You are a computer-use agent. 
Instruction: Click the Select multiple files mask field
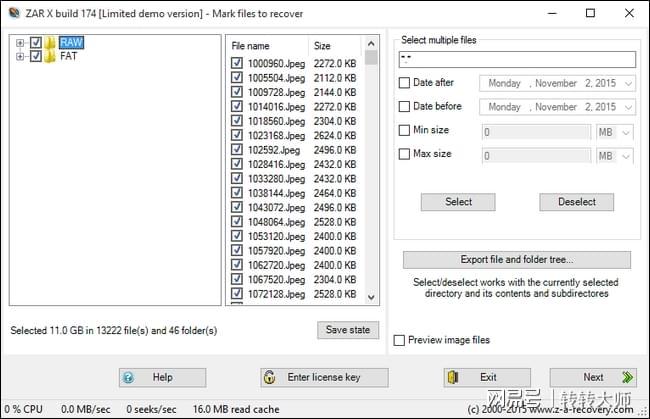517,59
